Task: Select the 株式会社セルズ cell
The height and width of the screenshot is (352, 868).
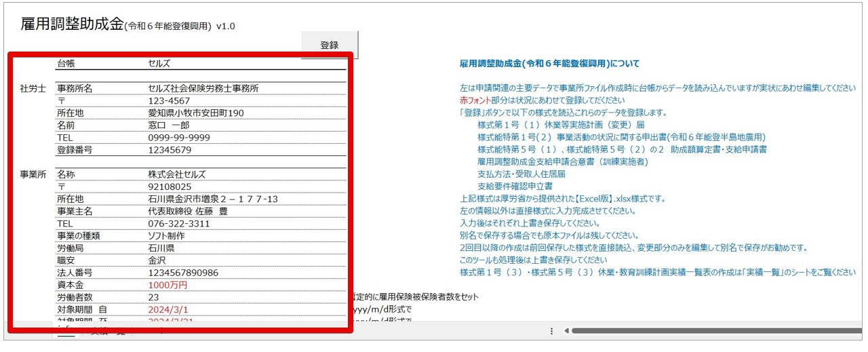Action: pos(177,174)
